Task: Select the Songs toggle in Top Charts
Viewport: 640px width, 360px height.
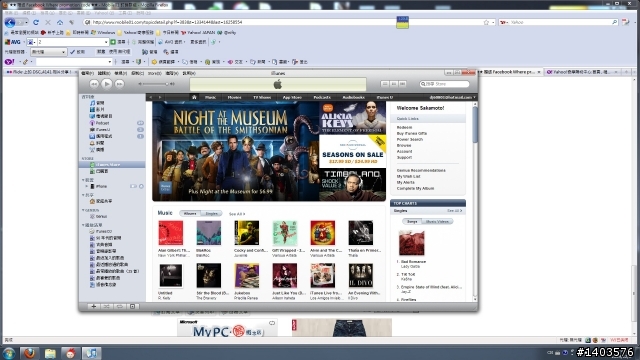Action: (x=412, y=221)
